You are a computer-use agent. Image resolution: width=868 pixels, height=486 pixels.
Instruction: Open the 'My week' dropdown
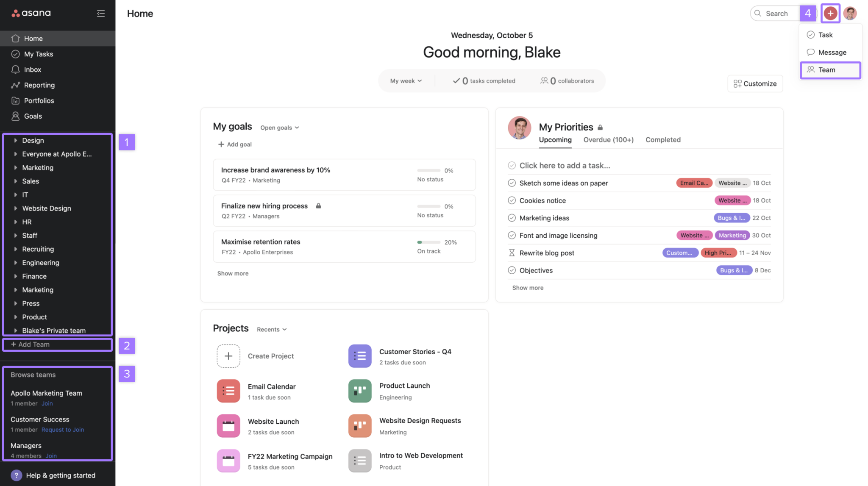[406, 81]
